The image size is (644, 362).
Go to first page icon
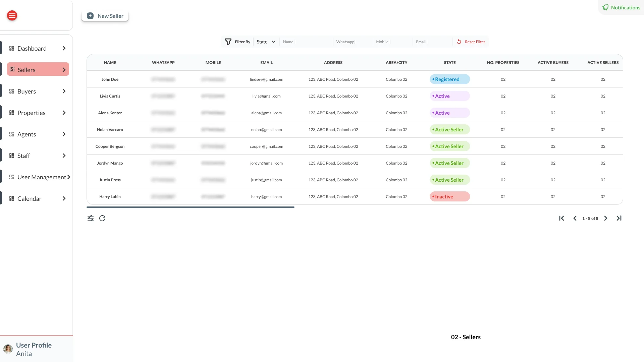click(561, 218)
